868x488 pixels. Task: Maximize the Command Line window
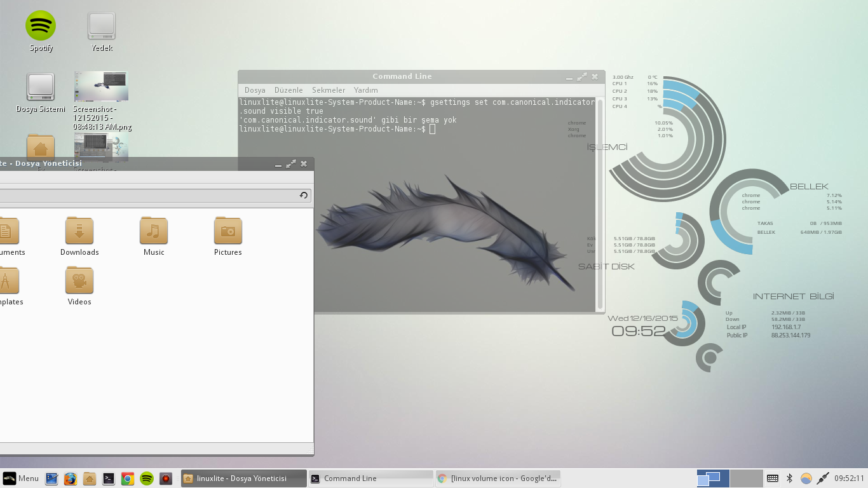coord(581,77)
